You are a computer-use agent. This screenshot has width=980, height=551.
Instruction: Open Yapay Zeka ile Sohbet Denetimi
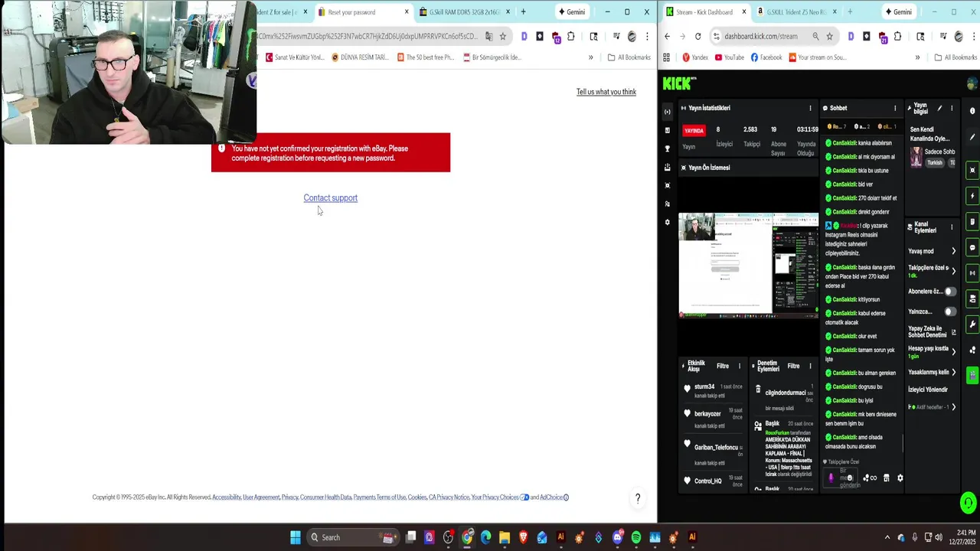932,331
